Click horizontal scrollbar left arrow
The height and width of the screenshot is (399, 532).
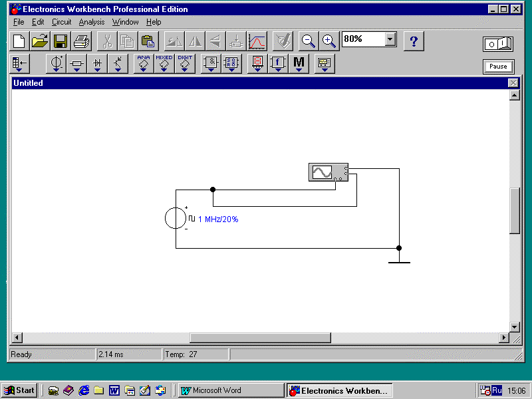coord(17,338)
